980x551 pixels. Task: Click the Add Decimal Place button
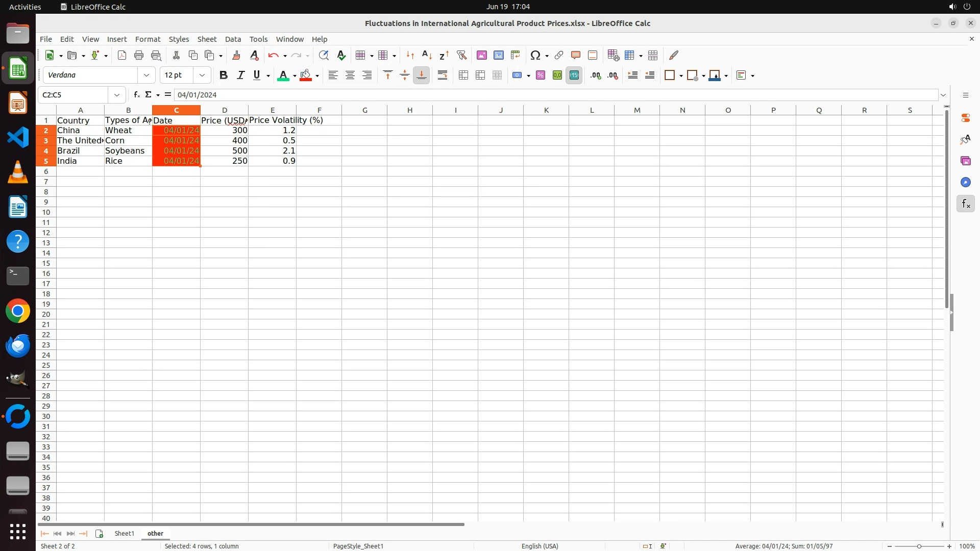point(596,76)
